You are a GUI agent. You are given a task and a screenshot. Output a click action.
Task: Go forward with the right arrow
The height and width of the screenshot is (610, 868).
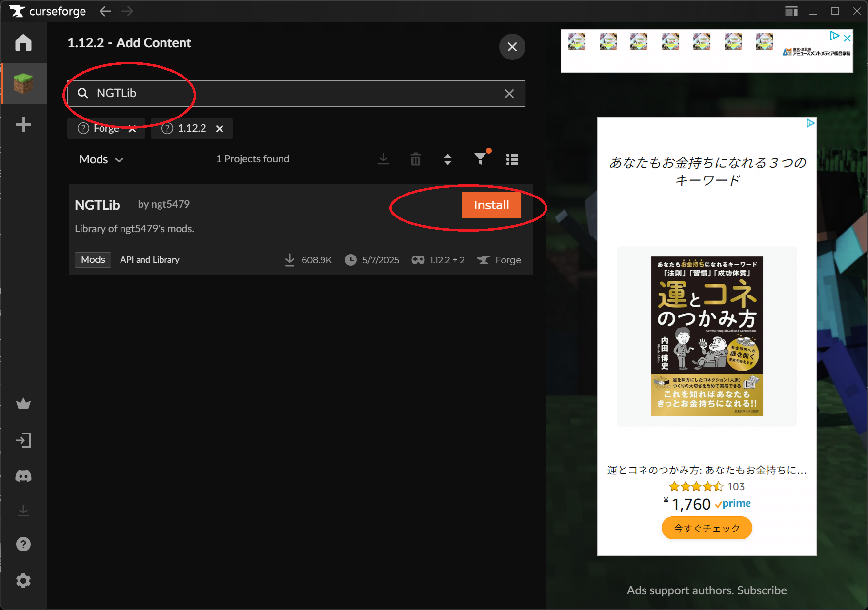pos(127,11)
